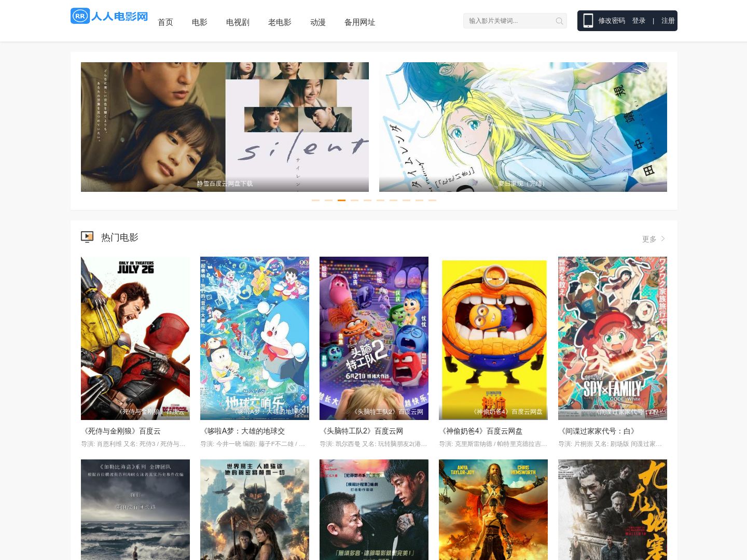Open the 死侍与金刚狼 poster
Image resolution: width=747 pixels, height=560 pixels.
135,338
